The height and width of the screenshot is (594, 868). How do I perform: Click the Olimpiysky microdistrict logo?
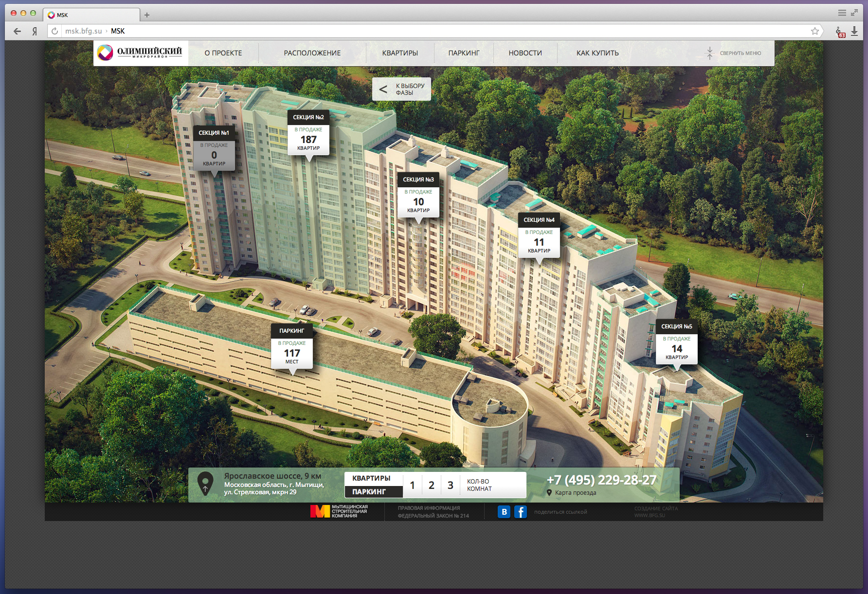(140, 53)
